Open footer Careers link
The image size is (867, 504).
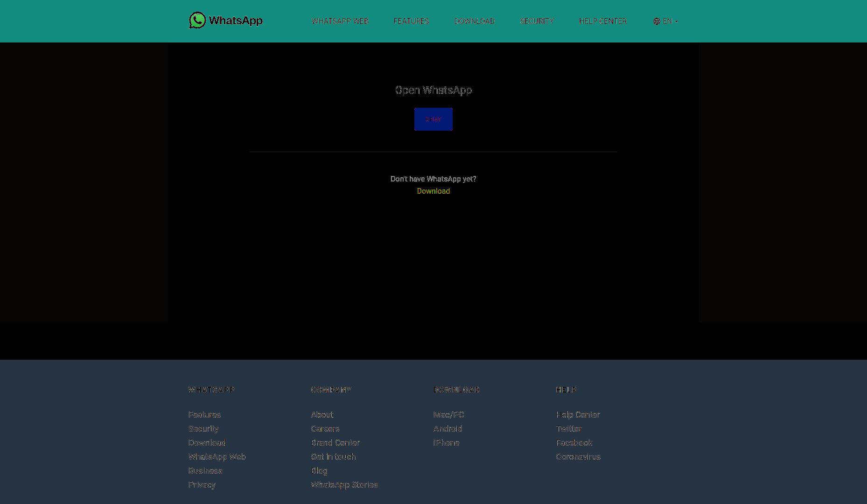pos(325,428)
